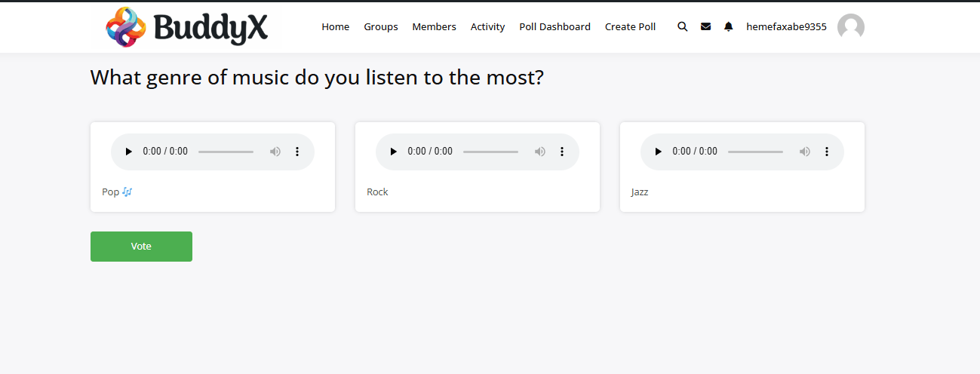The image size is (980, 374).
Task: Go to the Groups menu item
Action: 381,26
